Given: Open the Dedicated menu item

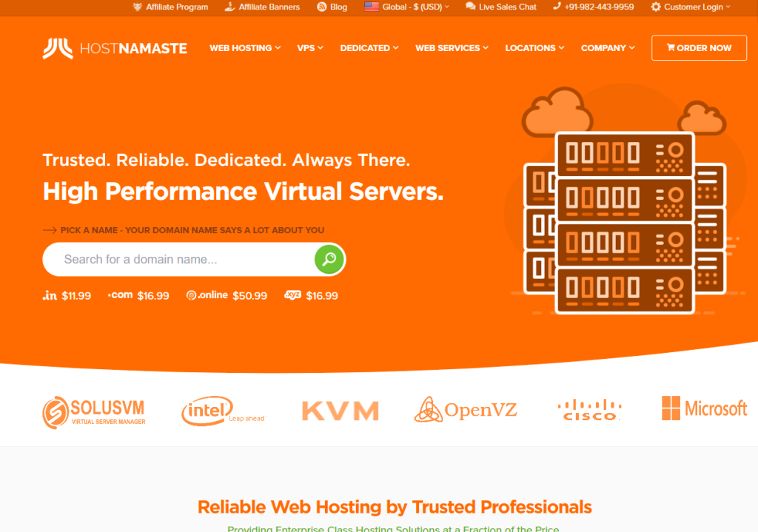Looking at the screenshot, I should 369,48.
